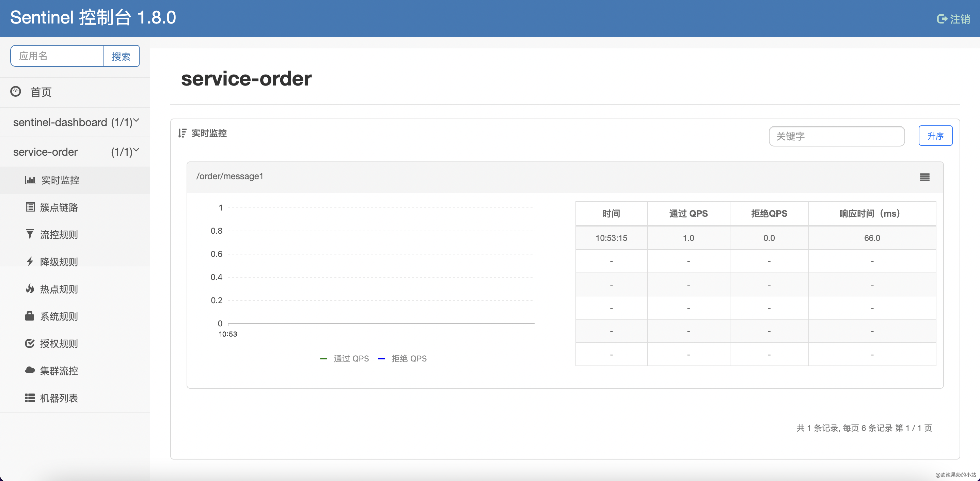980x481 pixels.
Task: Click the sort icon beside 实时监控 heading
Action: pos(182,133)
